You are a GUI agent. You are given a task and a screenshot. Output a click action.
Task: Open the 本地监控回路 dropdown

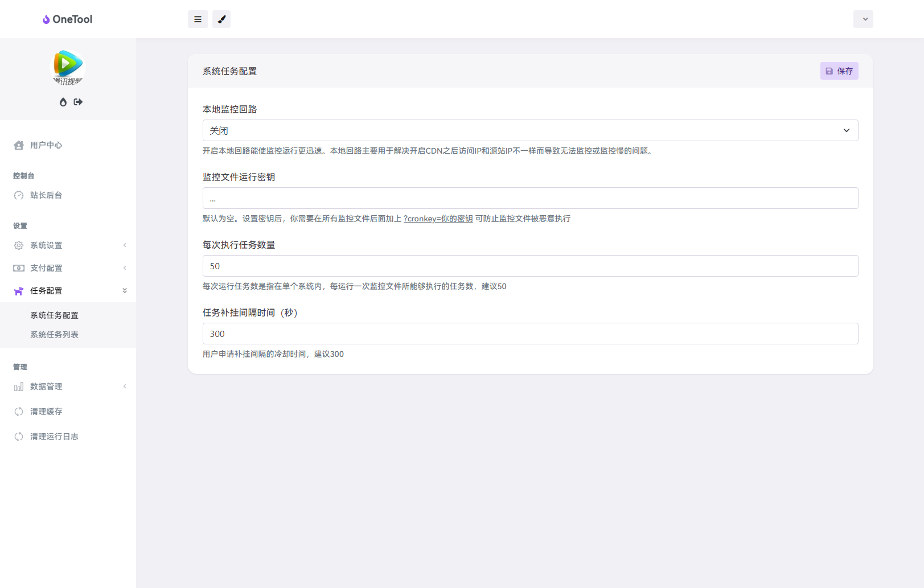click(530, 130)
